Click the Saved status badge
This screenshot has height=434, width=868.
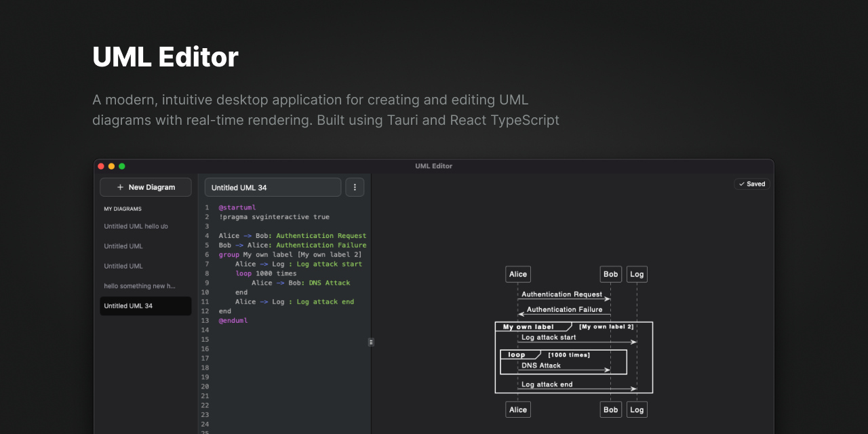752,184
